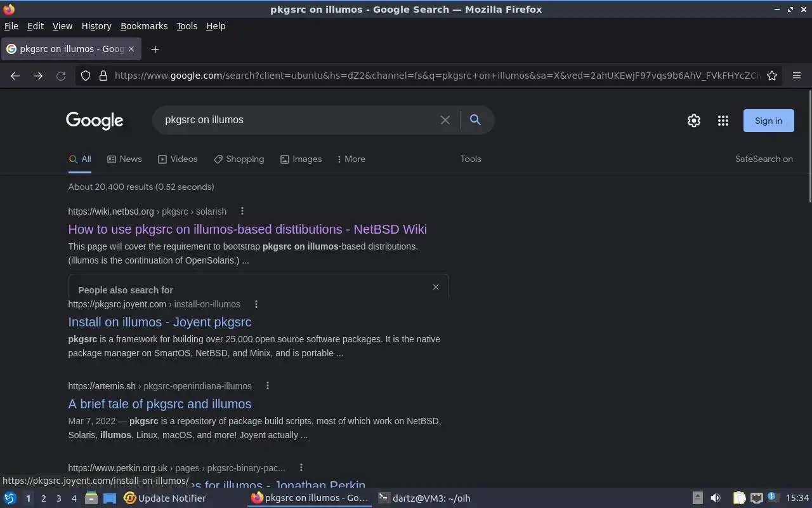
Task: Open the network tray icon
Action: pyautogui.click(x=756, y=498)
